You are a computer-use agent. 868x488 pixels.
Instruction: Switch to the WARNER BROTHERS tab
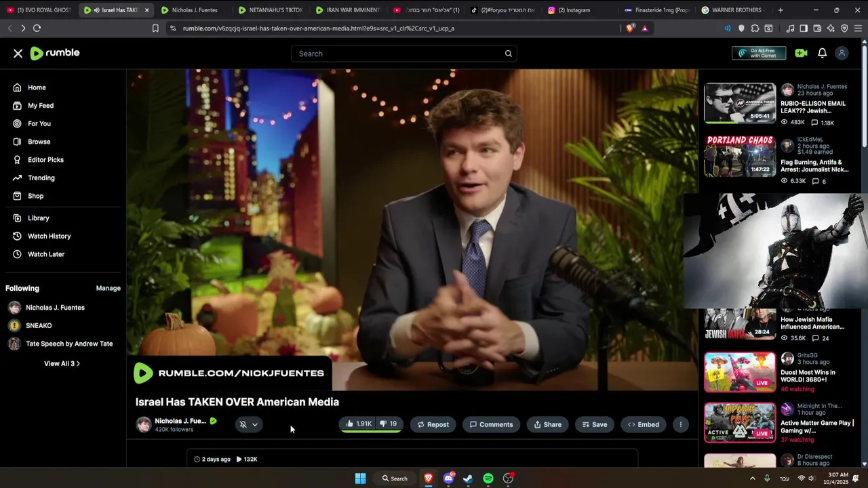[732, 10]
